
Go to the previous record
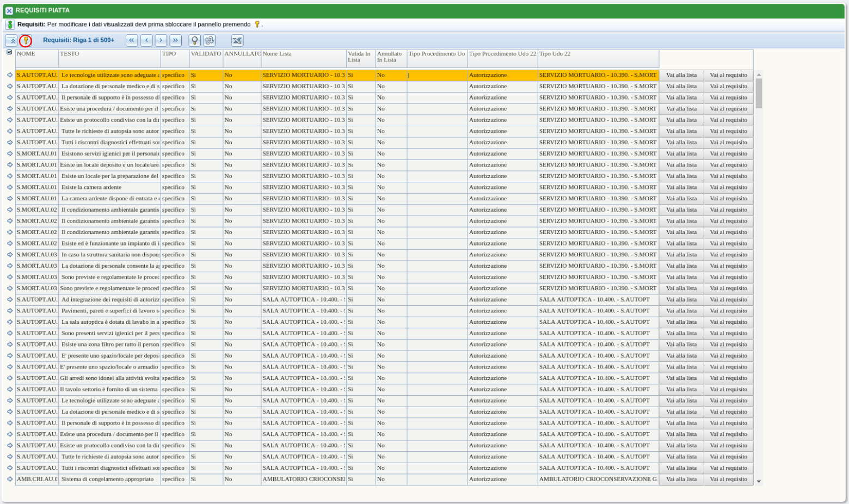(x=146, y=40)
